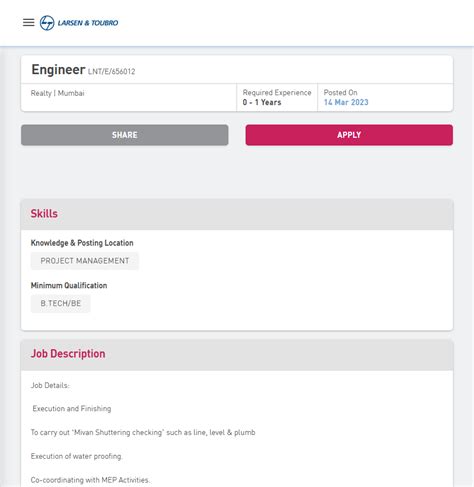Open the hamburger navigation menu
The image size is (474, 487).
tap(29, 23)
